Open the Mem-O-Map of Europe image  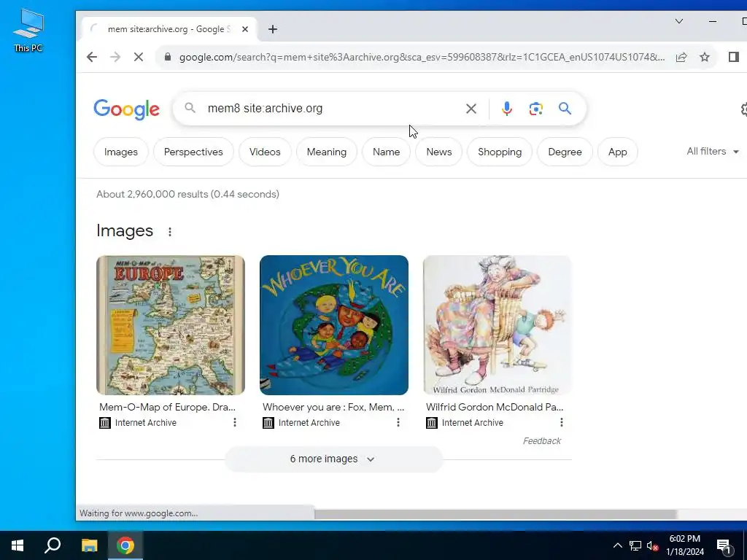click(171, 325)
